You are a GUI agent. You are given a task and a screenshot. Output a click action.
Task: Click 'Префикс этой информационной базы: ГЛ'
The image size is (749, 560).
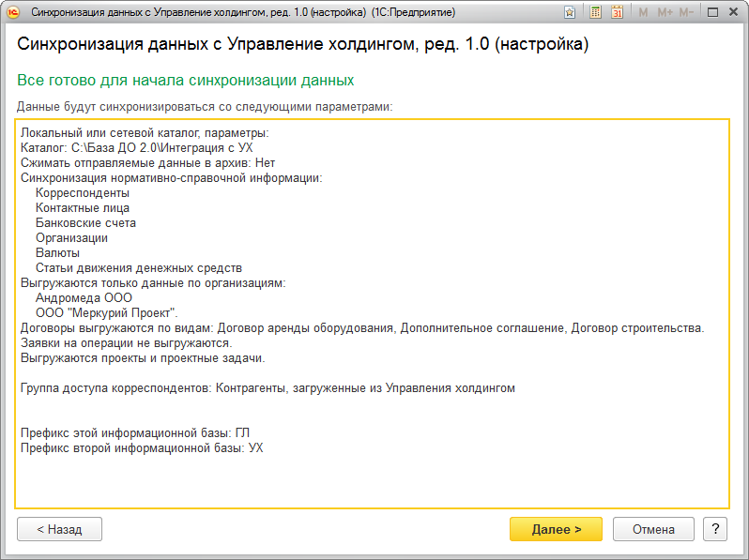135,433
